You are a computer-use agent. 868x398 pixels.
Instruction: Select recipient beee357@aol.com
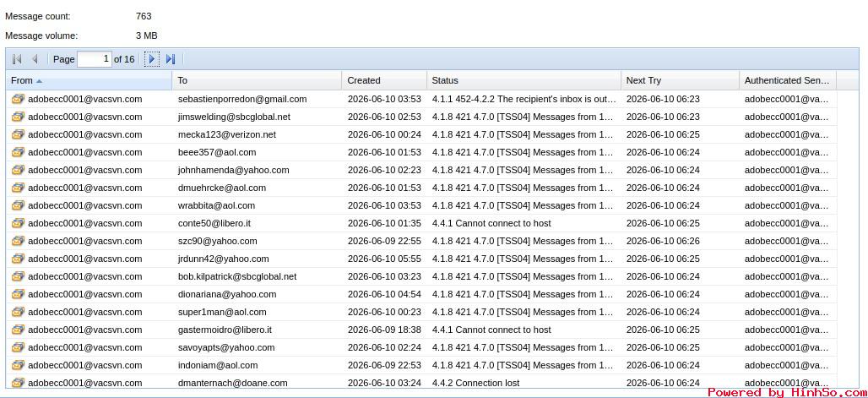pos(217,152)
